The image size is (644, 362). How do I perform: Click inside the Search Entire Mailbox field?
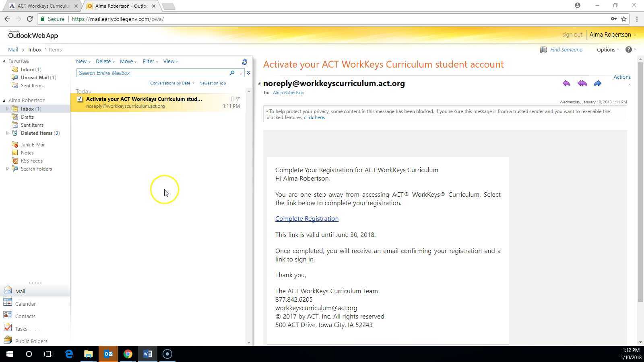click(152, 73)
